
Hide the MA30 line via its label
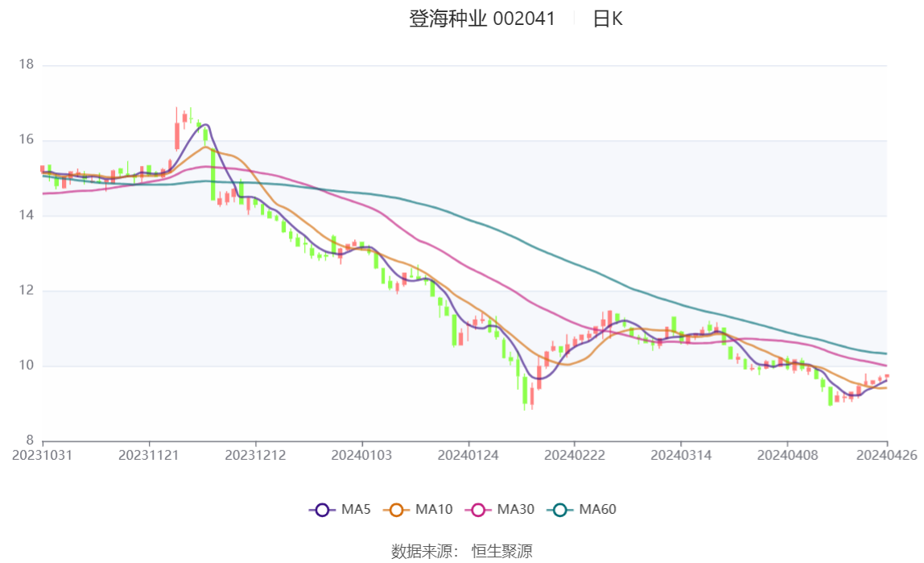(516, 509)
